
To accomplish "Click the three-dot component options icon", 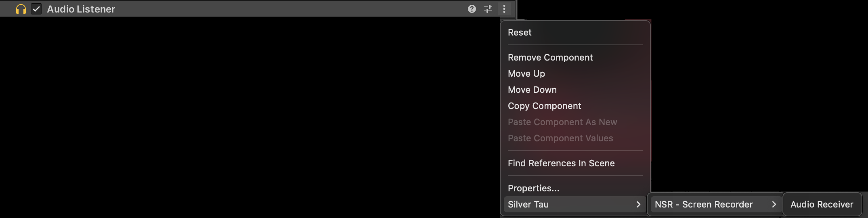I will pos(504,9).
